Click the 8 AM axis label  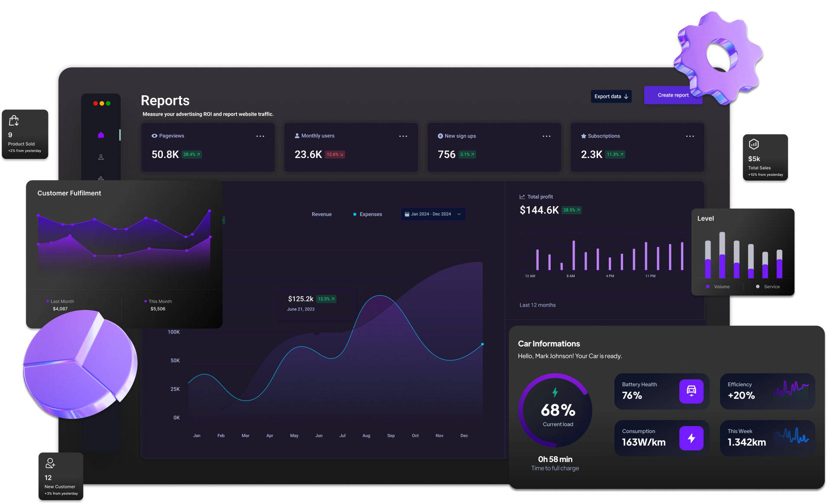(x=571, y=276)
